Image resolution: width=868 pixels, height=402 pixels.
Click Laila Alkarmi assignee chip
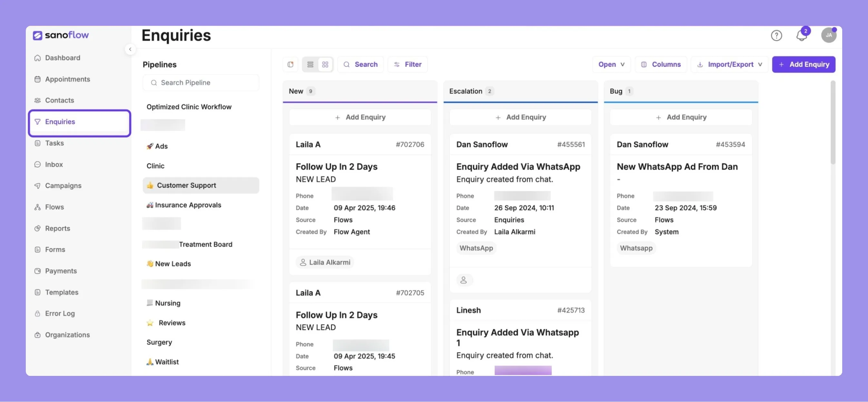coord(325,262)
